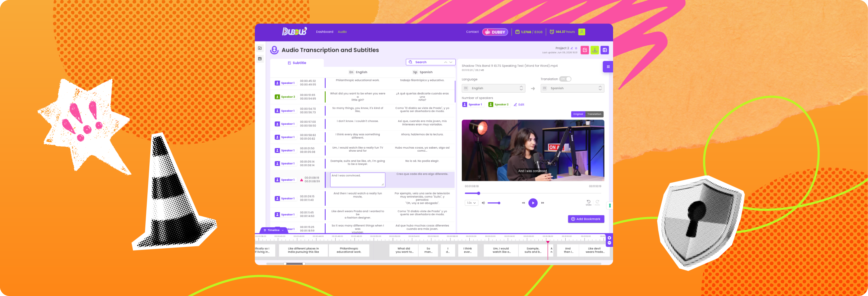Viewport: 868px width, 296px height.
Task: Open the English source language dropdown
Action: pyautogui.click(x=493, y=88)
